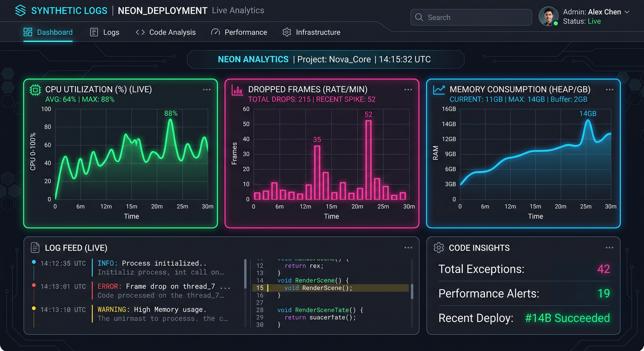Open Alex Chen's profile avatar

pyautogui.click(x=548, y=17)
